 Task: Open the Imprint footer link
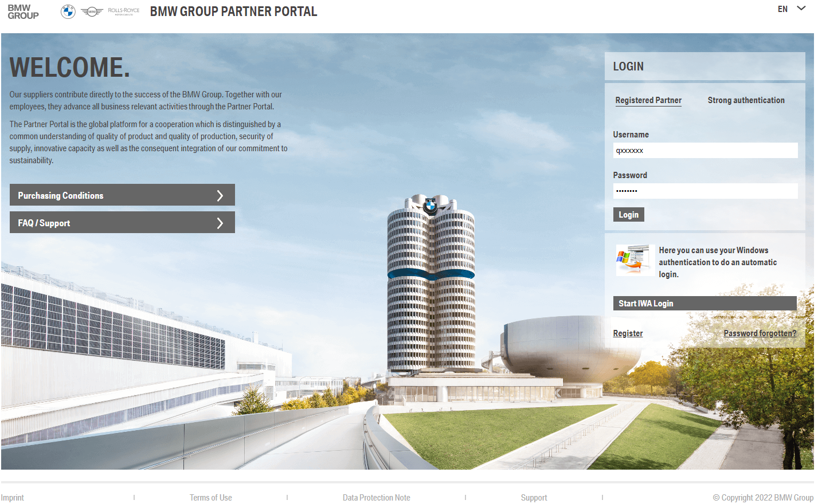coord(13,498)
